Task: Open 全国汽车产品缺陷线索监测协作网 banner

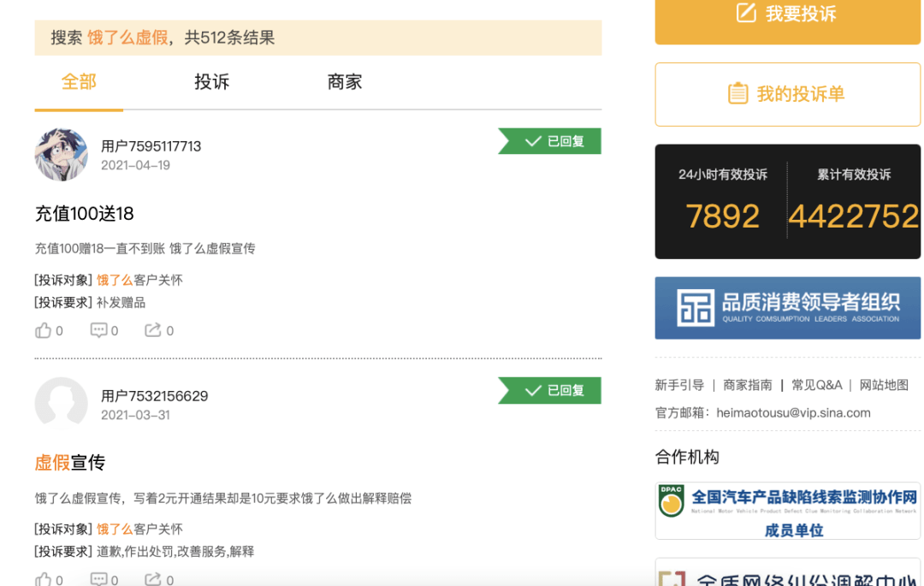Action: [x=787, y=511]
